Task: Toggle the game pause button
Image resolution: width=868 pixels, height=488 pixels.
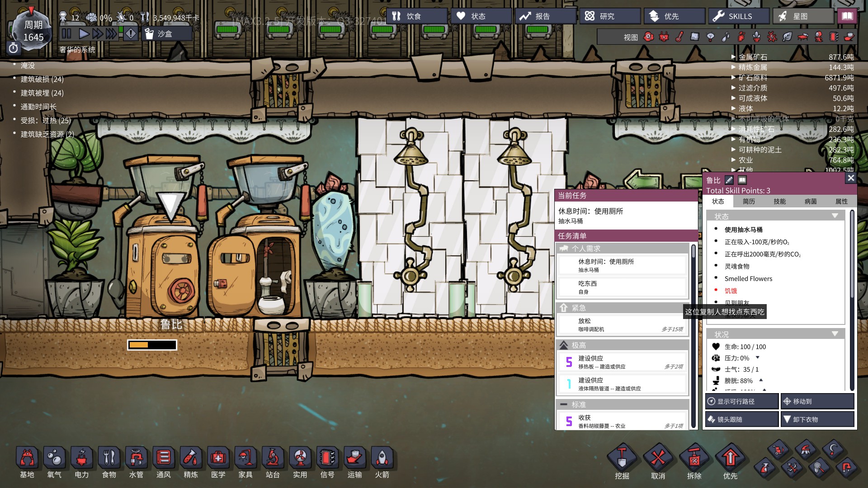Action: [66, 33]
